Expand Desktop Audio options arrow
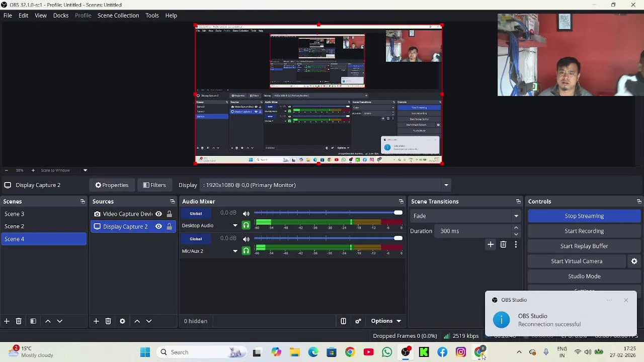Image resolution: width=644 pixels, height=362 pixels. [x=235, y=225]
